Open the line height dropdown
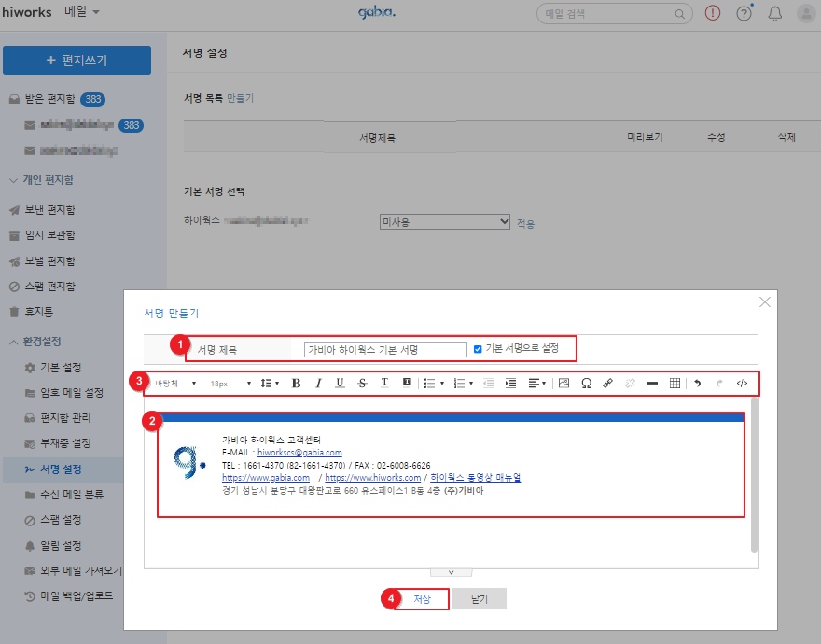This screenshot has height=644, width=821. [x=270, y=383]
